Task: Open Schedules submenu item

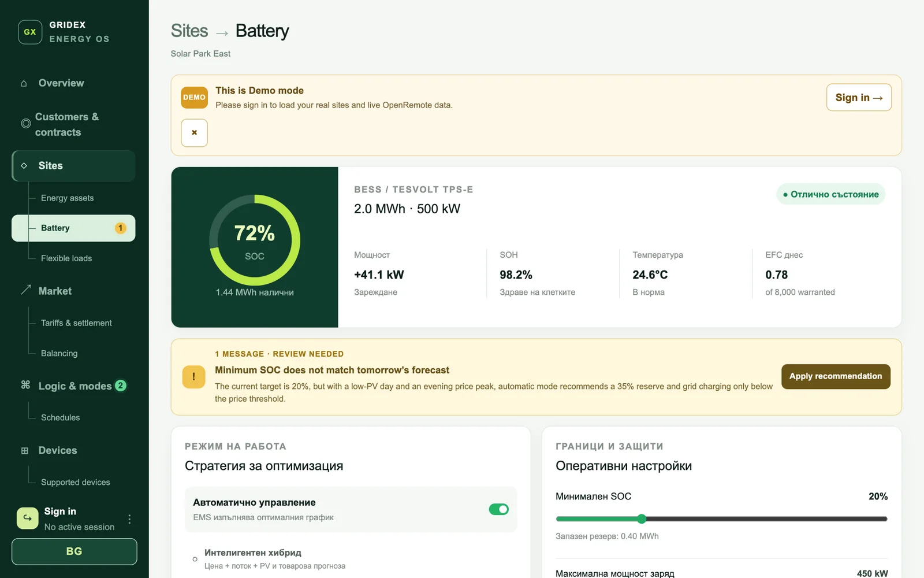Action: click(x=60, y=417)
